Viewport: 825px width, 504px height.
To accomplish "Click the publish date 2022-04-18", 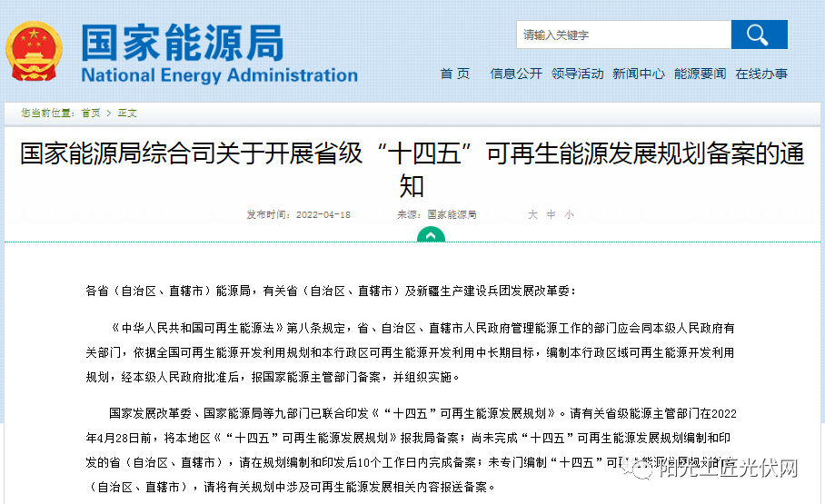I will (x=322, y=215).
